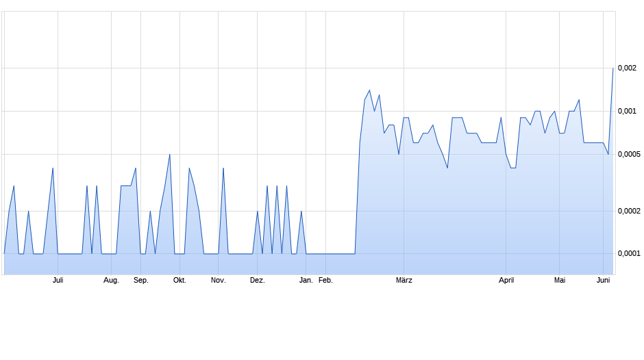The width and height of the screenshot is (644, 360).
Task: Click the Aug. x-axis label
Action: [x=111, y=281]
